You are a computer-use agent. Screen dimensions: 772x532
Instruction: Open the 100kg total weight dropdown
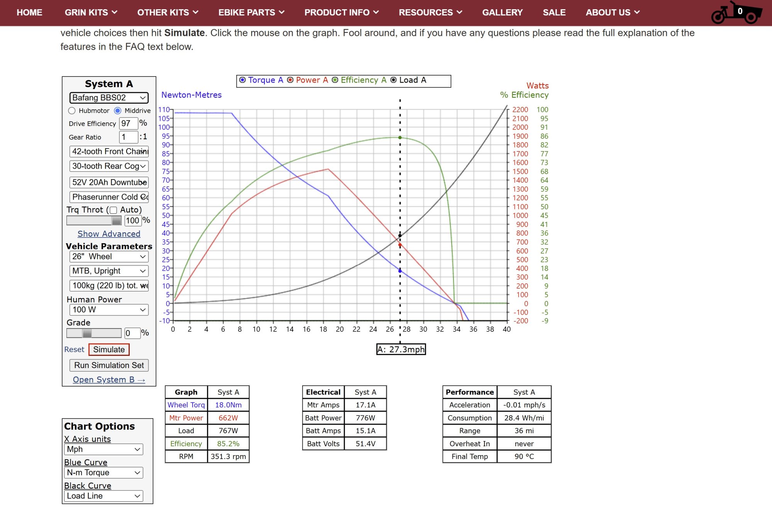(x=109, y=286)
